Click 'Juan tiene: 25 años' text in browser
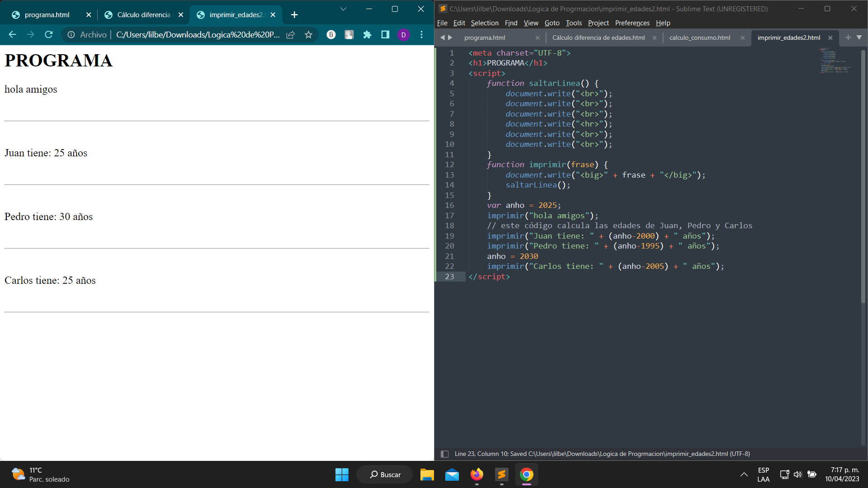The image size is (868, 488). click(46, 153)
